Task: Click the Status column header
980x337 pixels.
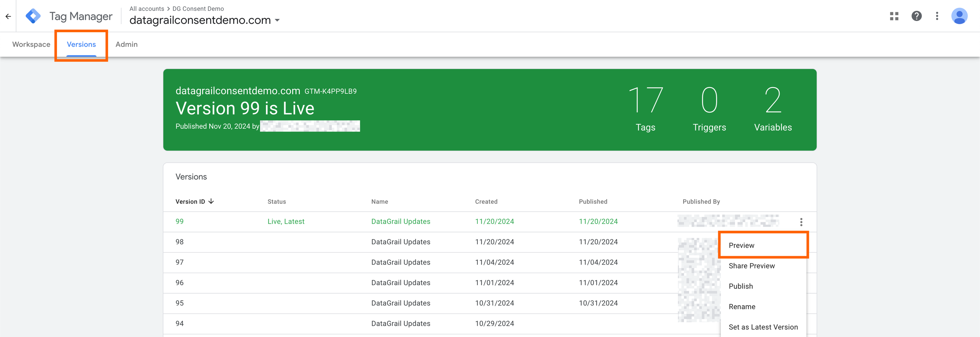Action: [x=276, y=202]
